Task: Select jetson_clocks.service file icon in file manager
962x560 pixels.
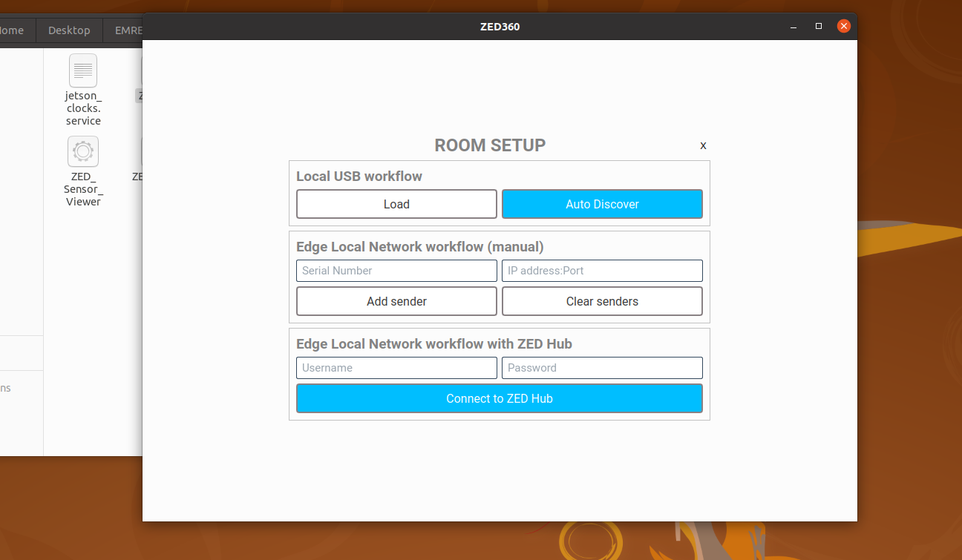Action: tap(83, 70)
